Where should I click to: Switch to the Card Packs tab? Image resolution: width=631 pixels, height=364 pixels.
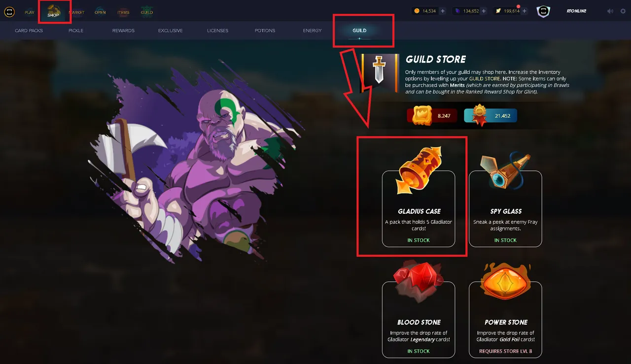29,31
